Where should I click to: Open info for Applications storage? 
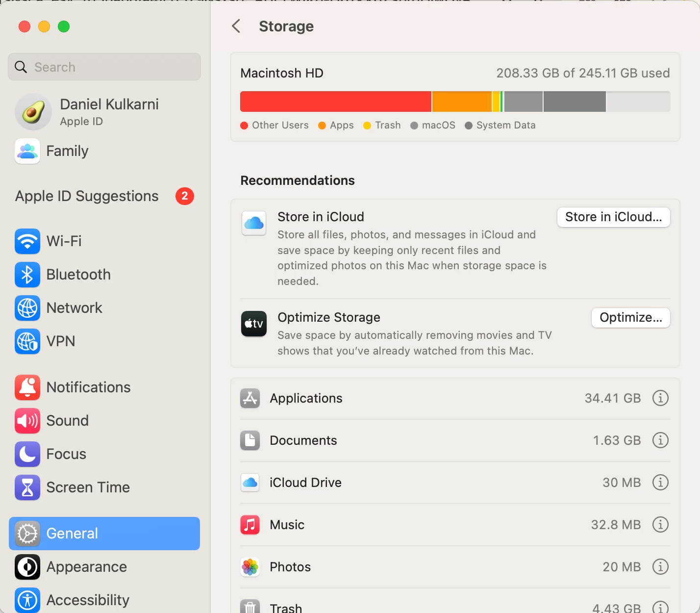(x=660, y=398)
